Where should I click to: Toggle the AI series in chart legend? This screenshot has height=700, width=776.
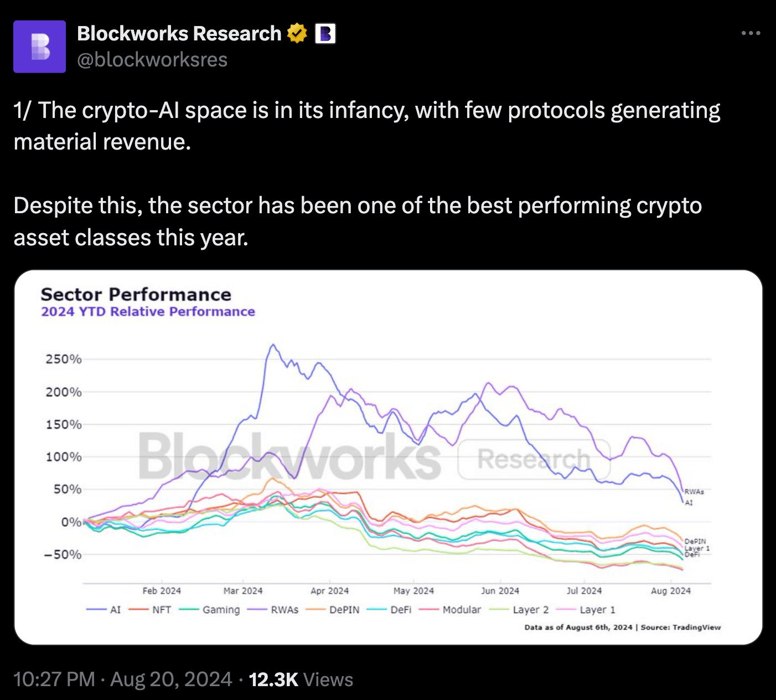tap(104, 610)
